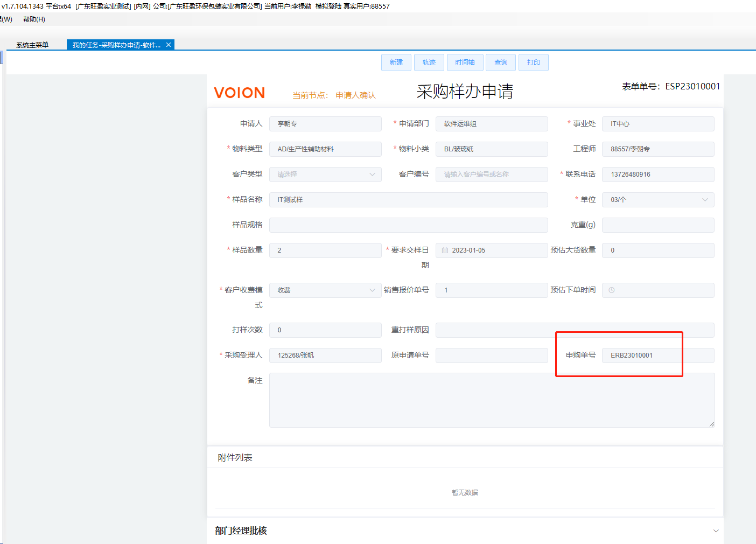Click the 申购单号 field ERB23010001
The image size is (756, 544).
pos(658,355)
